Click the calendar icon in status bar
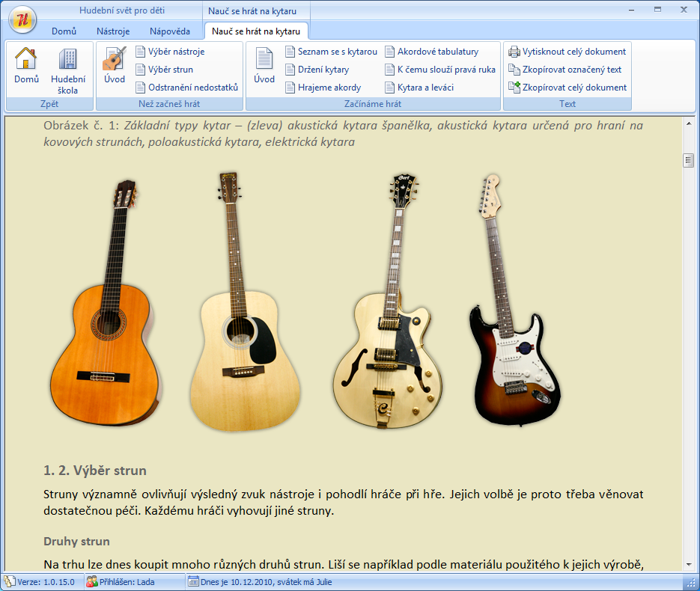The width and height of the screenshot is (700, 591). tap(193, 581)
